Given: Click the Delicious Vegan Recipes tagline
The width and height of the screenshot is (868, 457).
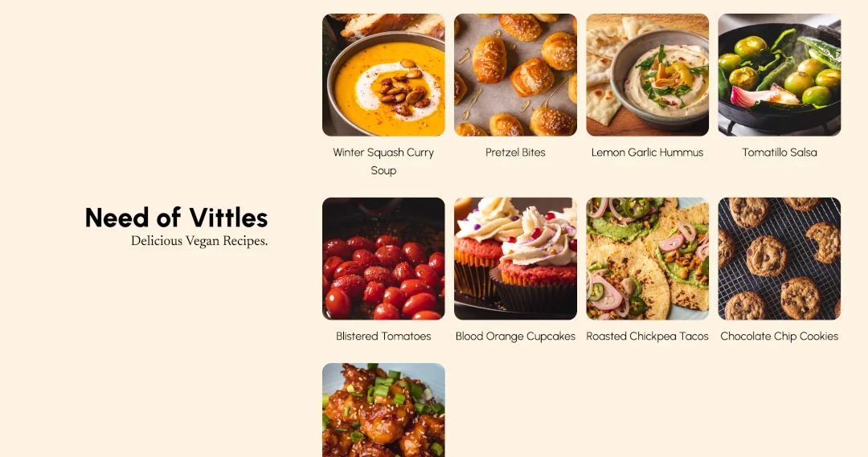Looking at the screenshot, I should coord(199,241).
